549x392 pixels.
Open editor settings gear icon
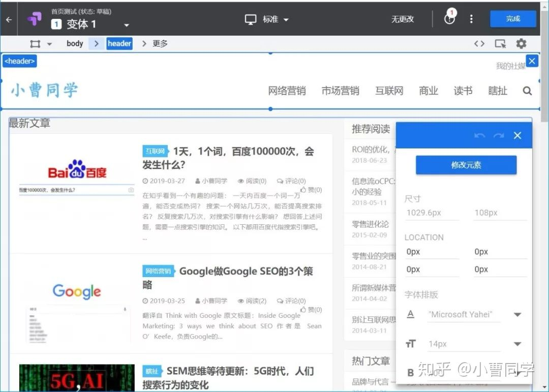[521, 44]
